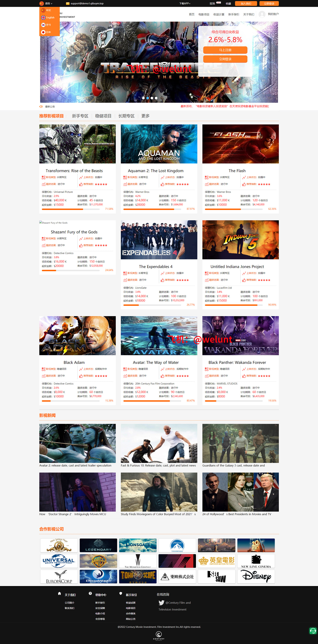Viewport: 318px width, 644px height.
Task: Open the New Line Cinema partner logo
Action: (256, 561)
